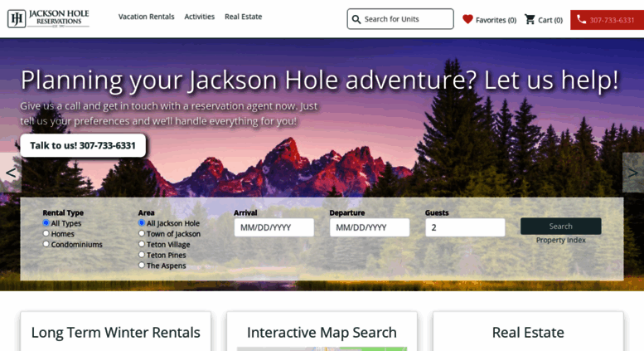Select All Jackson Hole area
The height and width of the screenshot is (351, 644).
[x=142, y=222]
